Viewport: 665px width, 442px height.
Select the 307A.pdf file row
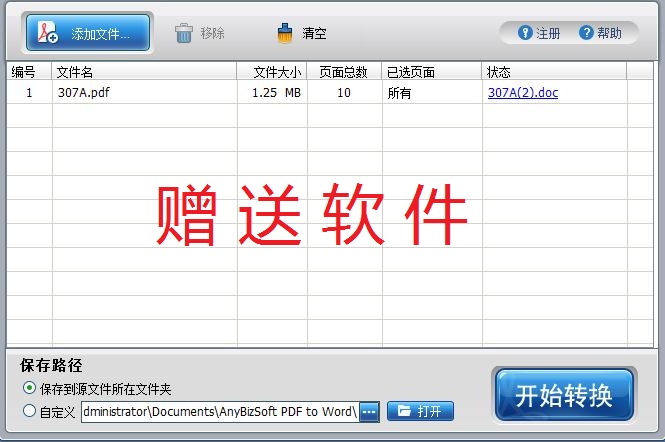coord(330,92)
